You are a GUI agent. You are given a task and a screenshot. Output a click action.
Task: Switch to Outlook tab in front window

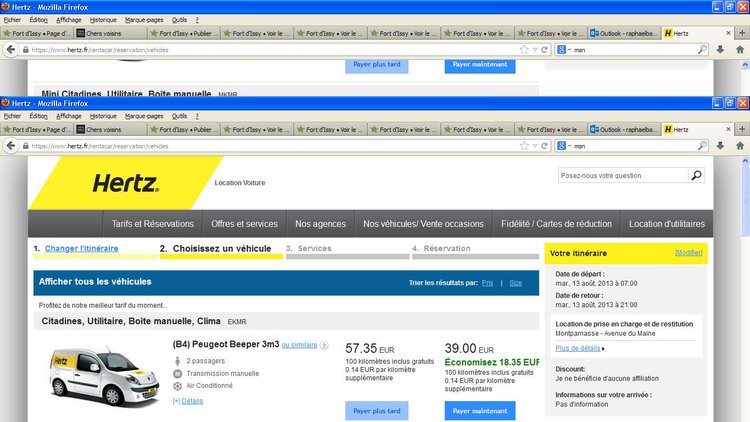click(624, 129)
